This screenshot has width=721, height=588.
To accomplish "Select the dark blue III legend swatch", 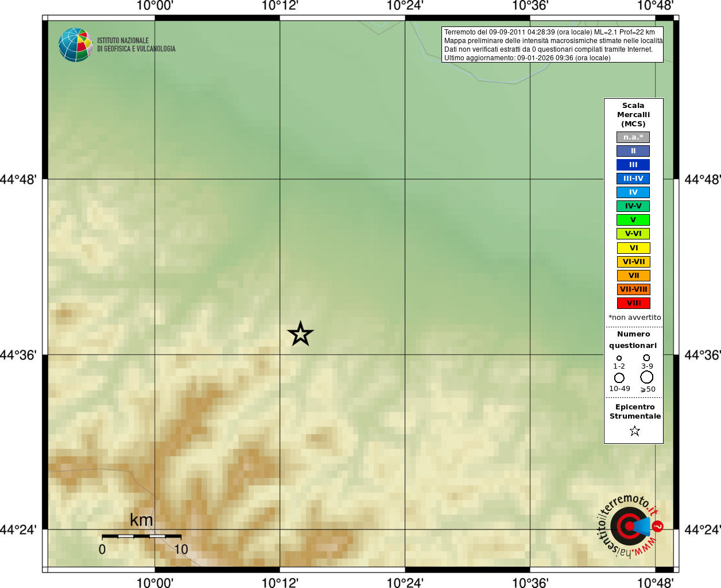I will (633, 165).
